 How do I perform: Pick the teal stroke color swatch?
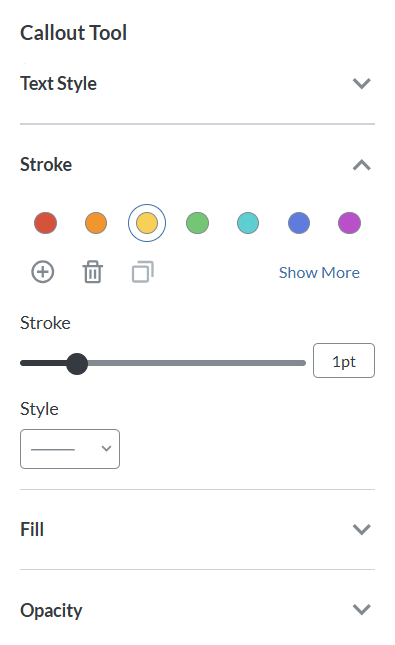click(248, 223)
